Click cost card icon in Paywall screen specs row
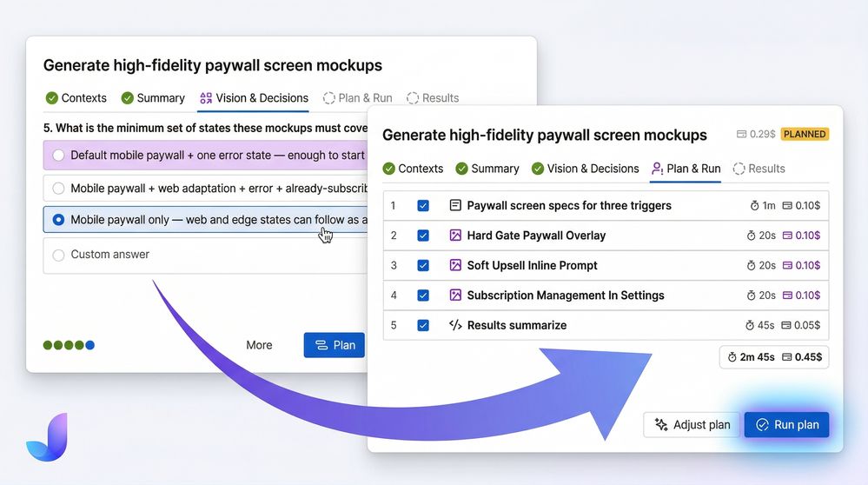 pos(787,205)
